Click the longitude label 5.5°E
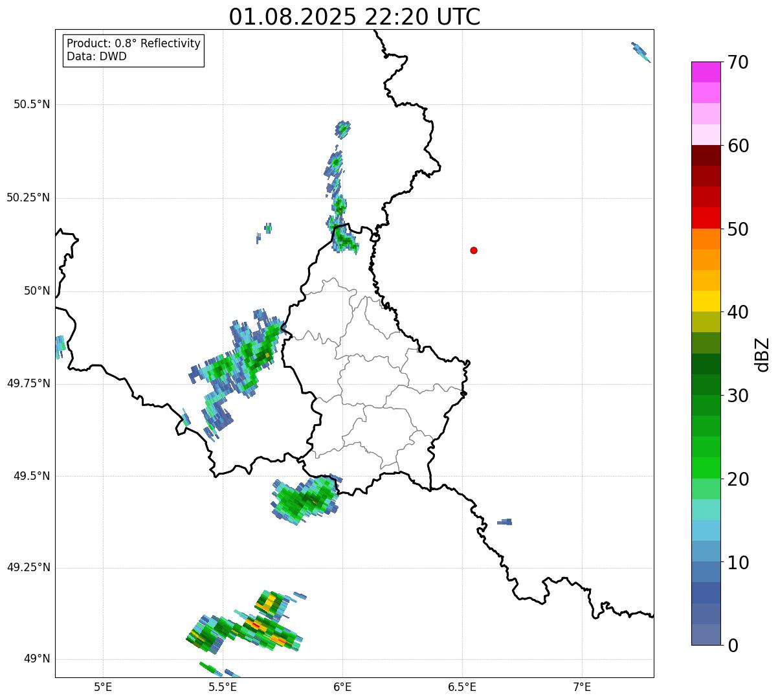Image resolution: width=778 pixels, height=700 pixels. [x=223, y=686]
